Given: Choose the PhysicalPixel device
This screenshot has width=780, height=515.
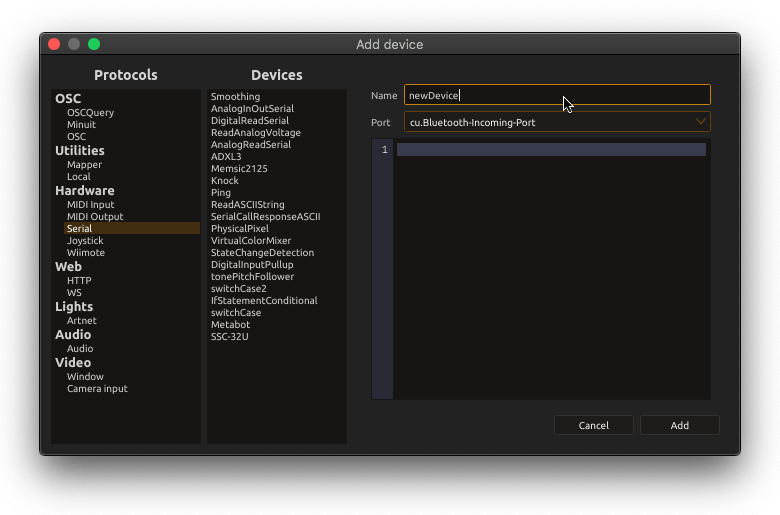Looking at the screenshot, I should click(x=239, y=228).
